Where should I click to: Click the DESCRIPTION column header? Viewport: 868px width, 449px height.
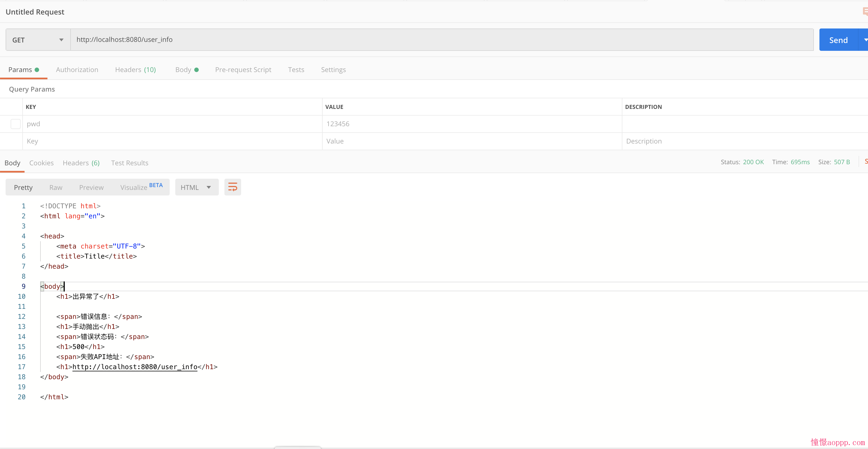click(x=643, y=107)
